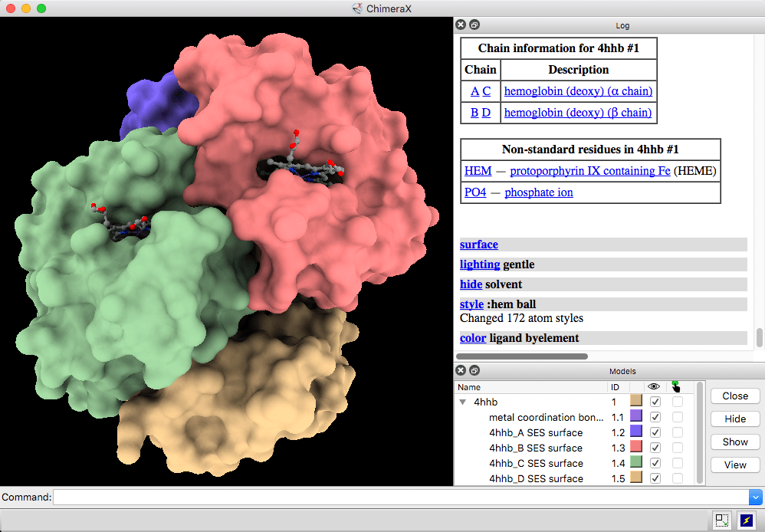Click the HEM residue link
765x532 pixels.
tap(478, 171)
